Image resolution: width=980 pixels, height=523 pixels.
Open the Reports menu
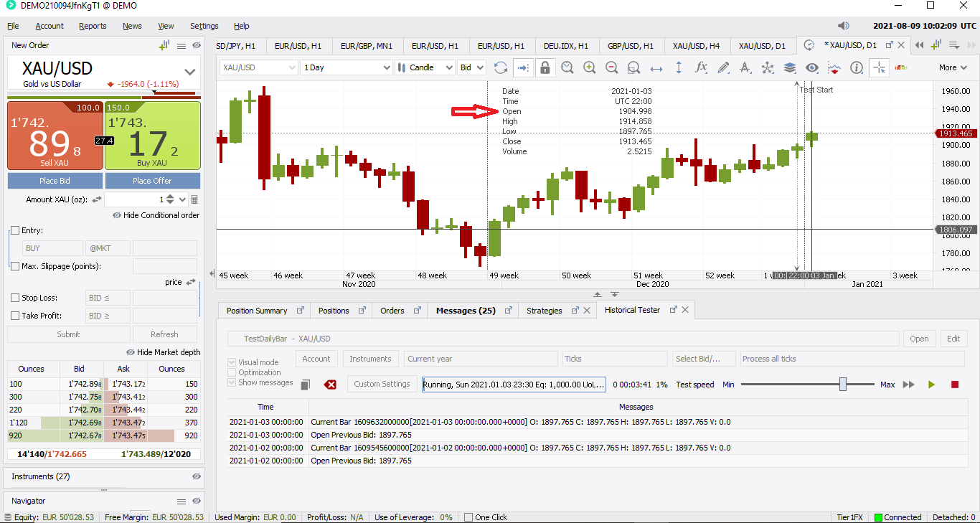[93, 26]
